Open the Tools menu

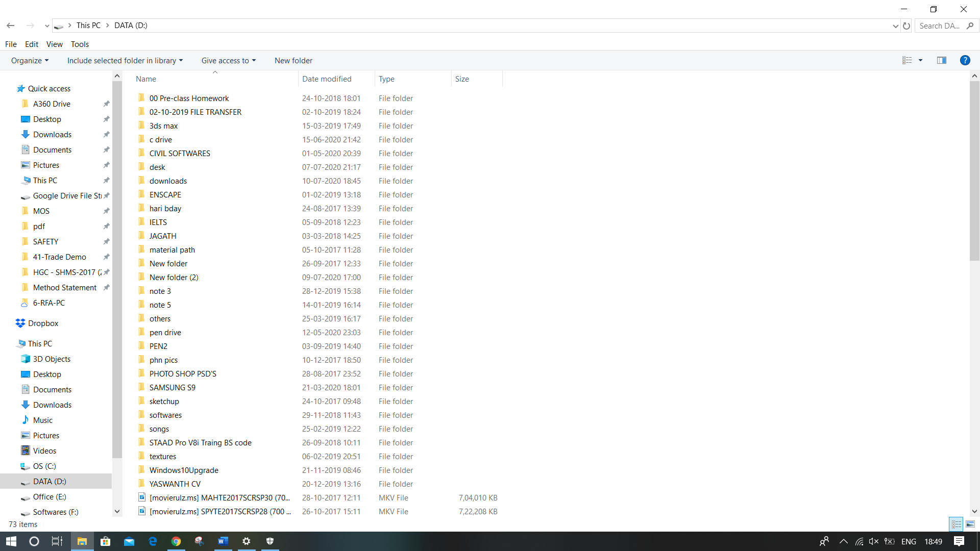(x=80, y=44)
